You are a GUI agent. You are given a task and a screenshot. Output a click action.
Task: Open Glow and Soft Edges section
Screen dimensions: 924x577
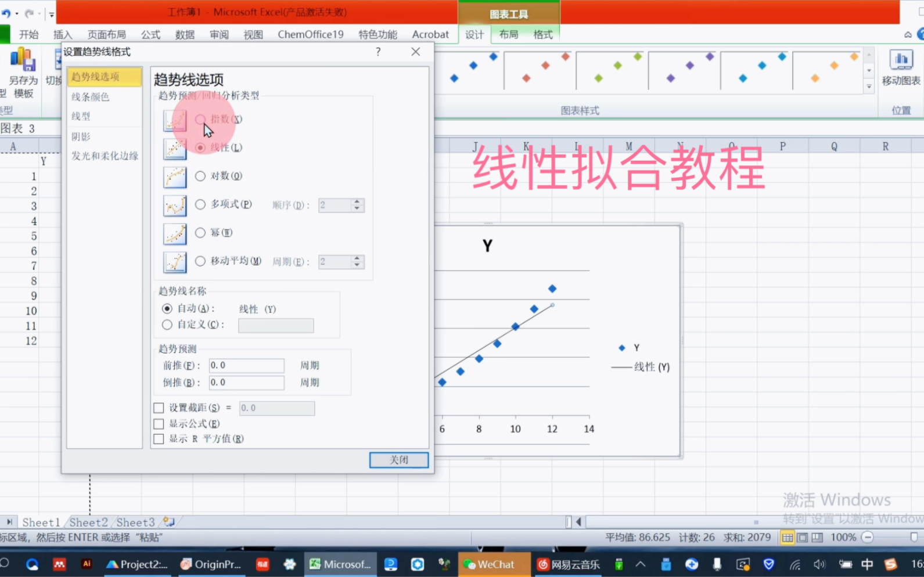pos(105,156)
